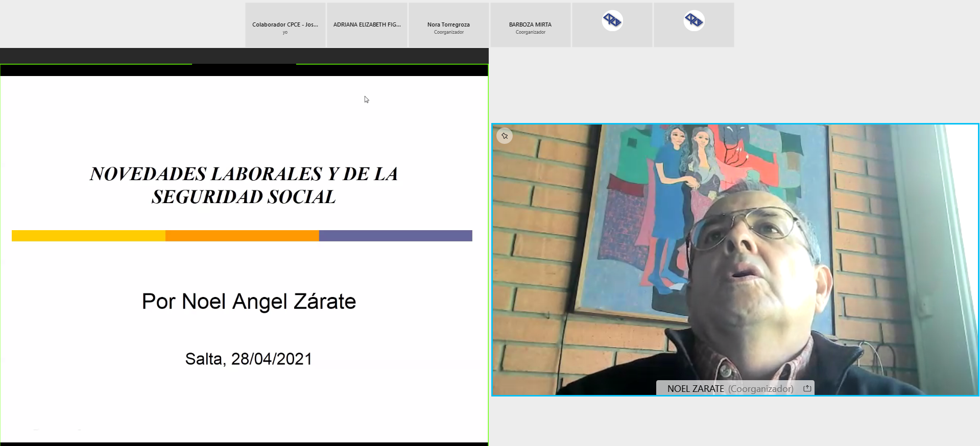Click the text Por Noel Angel Zárate
Viewport: 980px width, 446px height.
tap(249, 302)
